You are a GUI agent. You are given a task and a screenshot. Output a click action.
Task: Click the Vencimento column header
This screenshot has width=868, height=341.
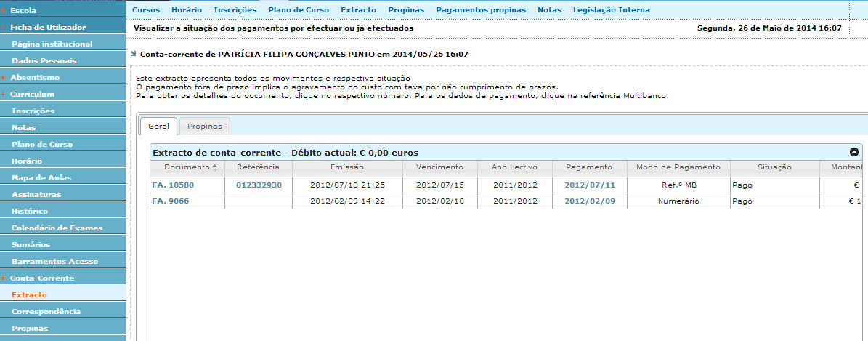439,167
